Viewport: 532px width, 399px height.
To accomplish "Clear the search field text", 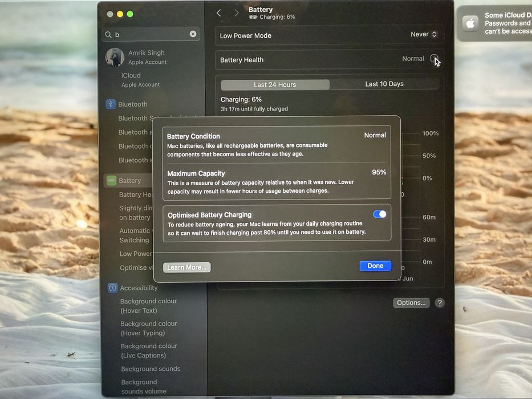I will click(x=193, y=34).
